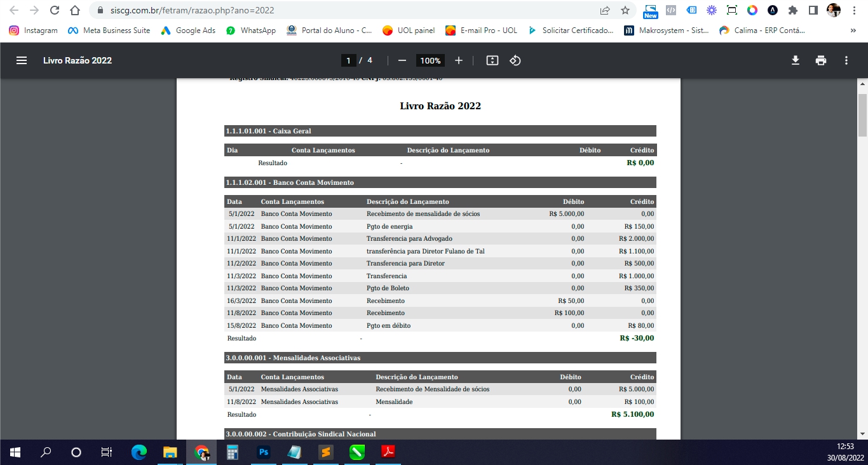Open the Makrosystem bookmark
868x465 pixels.
666,30
